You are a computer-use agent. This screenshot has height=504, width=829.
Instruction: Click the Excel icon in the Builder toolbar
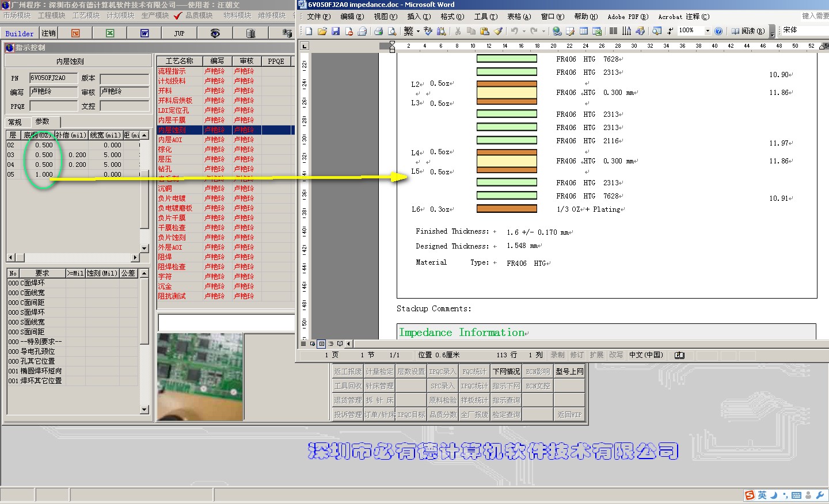(110, 33)
